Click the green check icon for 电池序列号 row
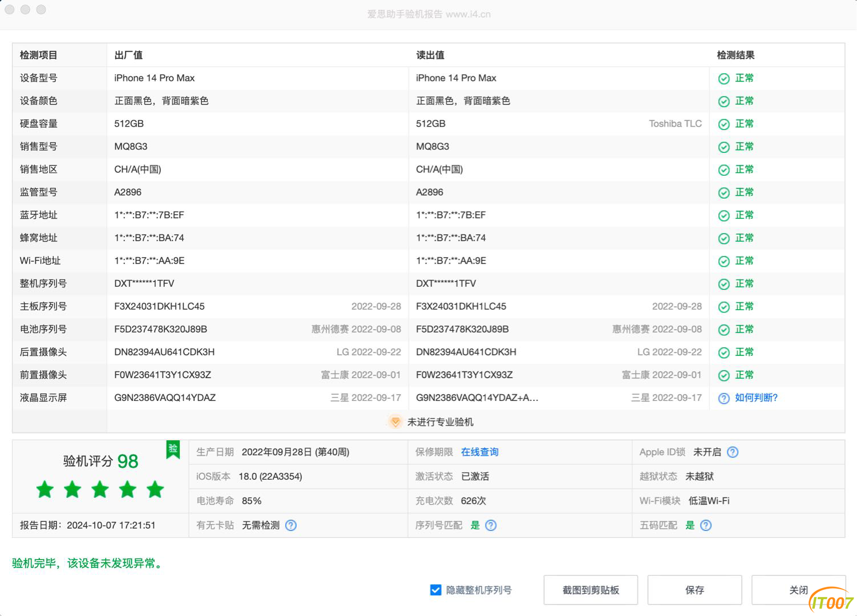The image size is (857, 616). [x=723, y=330]
